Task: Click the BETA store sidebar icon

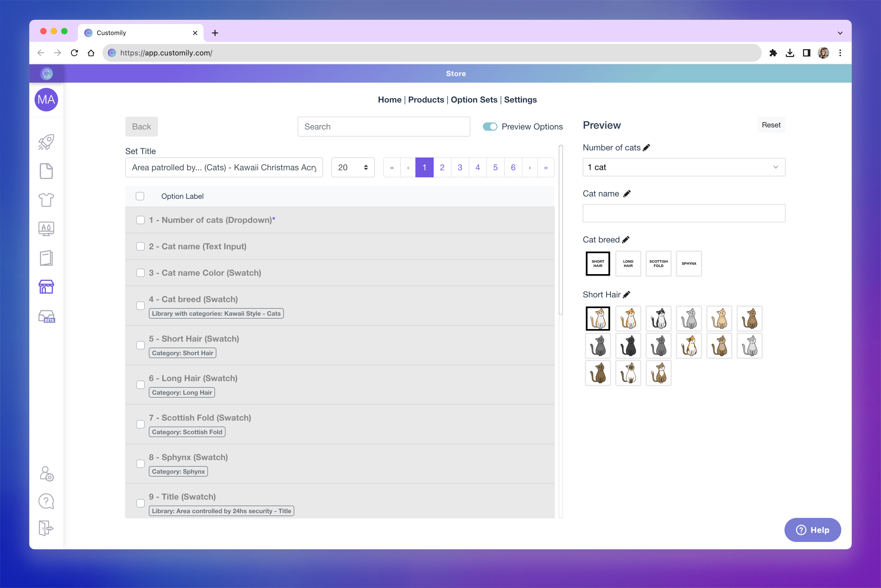Action: 46,316
